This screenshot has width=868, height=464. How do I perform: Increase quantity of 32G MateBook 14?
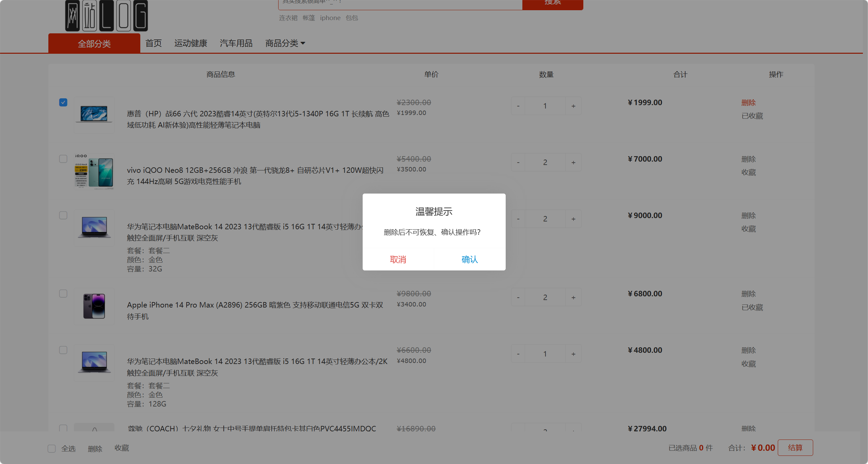[x=573, y=219]
